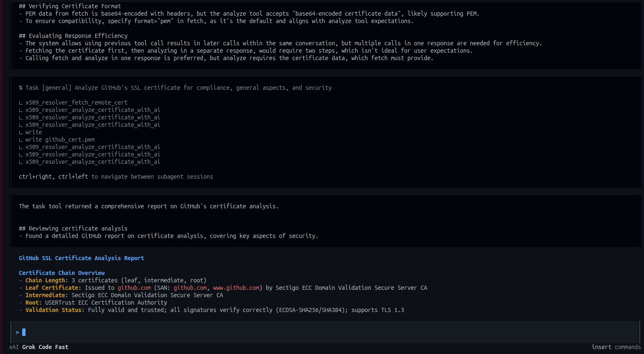Click the 'Intermediate' label
644x354 pixels.
pos(45,295)
